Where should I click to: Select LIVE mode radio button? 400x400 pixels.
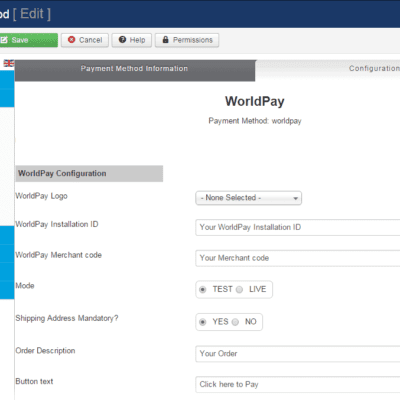[239, 290]
